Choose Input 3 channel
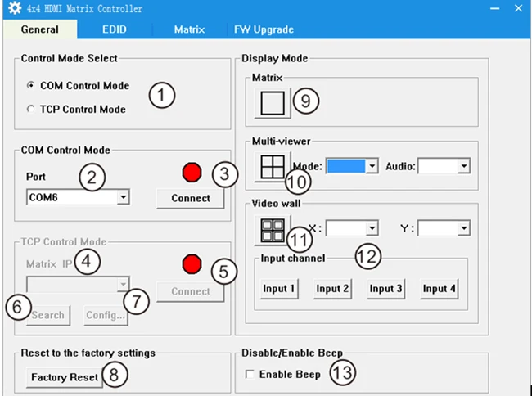Screen dimensions: 532x396 point(385,289)
